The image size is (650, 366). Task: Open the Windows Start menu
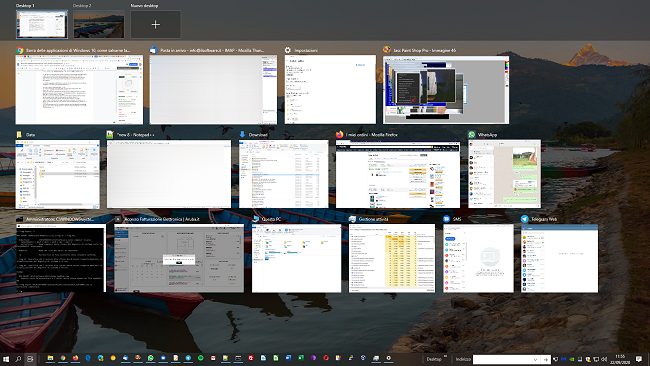(6, 359)
